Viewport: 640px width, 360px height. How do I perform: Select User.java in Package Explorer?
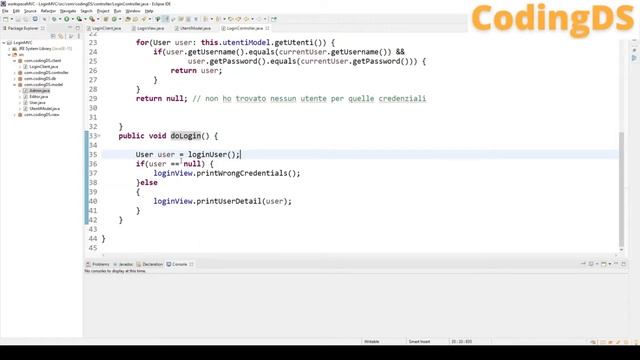click(37, 102)
